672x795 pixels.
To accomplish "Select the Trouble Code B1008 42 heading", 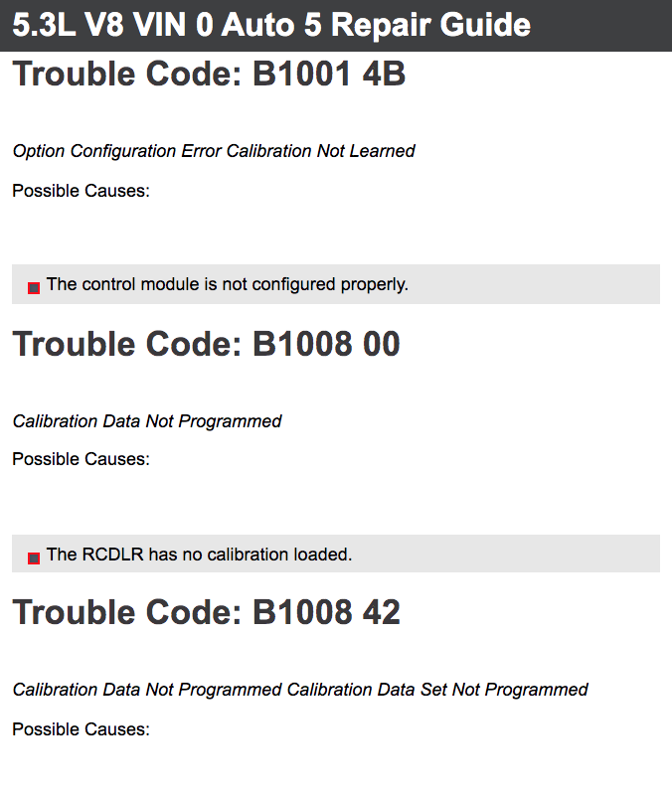I will (x=207, y=612).
